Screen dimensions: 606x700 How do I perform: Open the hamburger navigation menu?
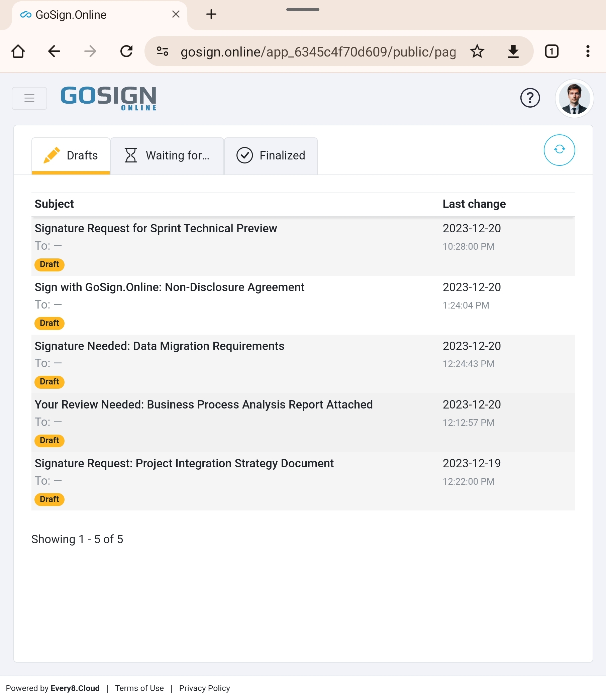[29, 98]
